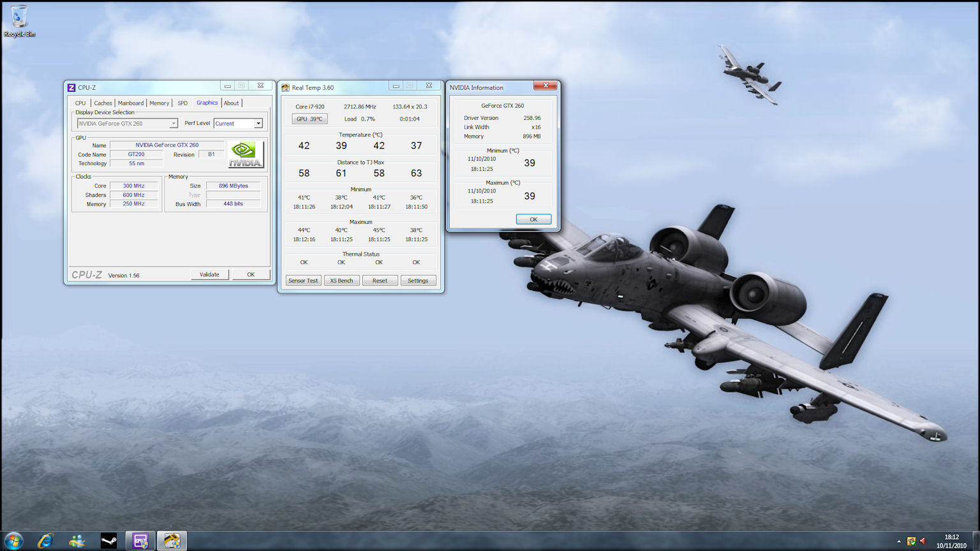Open Real Temp Settings
980x551 pixels.
[x=418, y=281]
